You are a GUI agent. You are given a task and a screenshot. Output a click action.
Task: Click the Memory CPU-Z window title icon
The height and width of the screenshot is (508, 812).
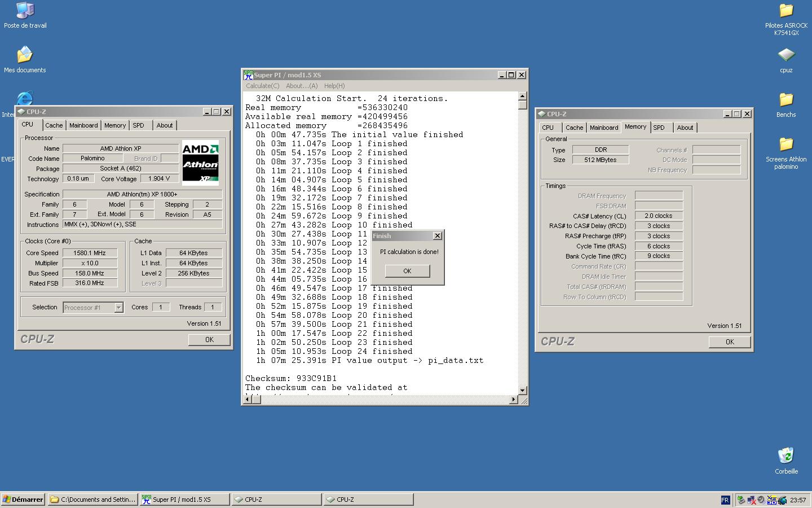click(x=541, y=113)
